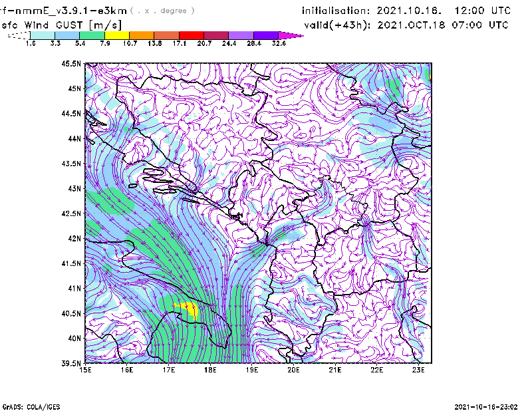Click the '45N' latitude label
Screen dimensions: 532x411
[x=75, y=88]
